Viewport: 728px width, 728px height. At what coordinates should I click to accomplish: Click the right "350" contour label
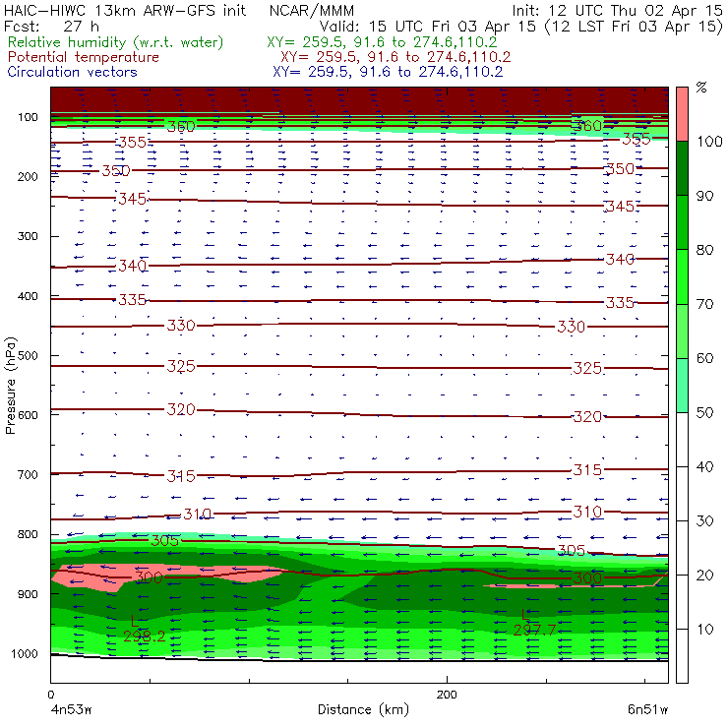[621, 168]
